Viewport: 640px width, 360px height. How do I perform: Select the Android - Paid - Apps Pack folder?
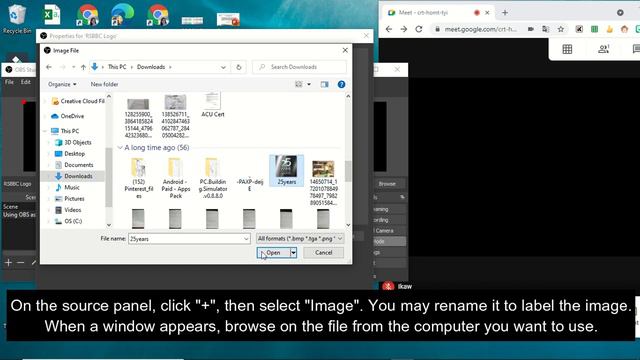point(176,178)
